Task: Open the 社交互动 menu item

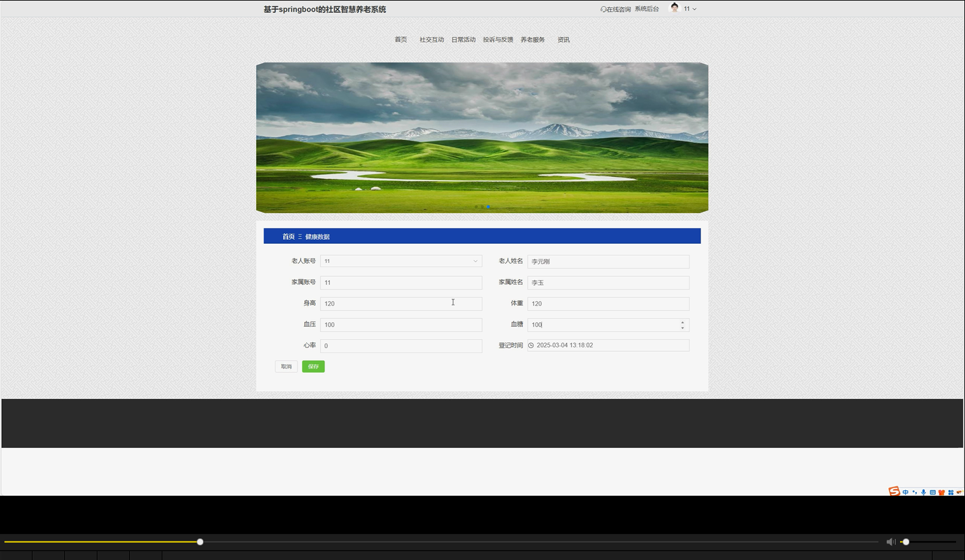Action: [432, 39]
